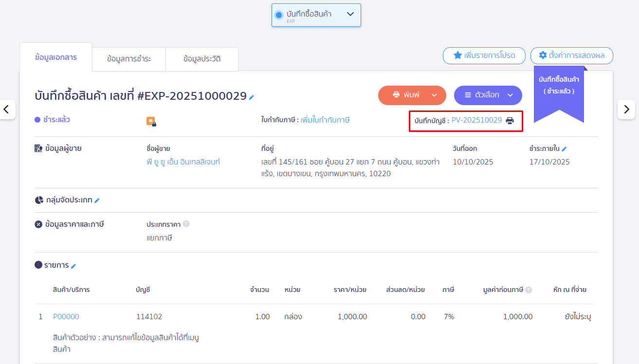Edit the ชำระภายใน due date pencil icon
639x364 pixels.
coord(564,149)
